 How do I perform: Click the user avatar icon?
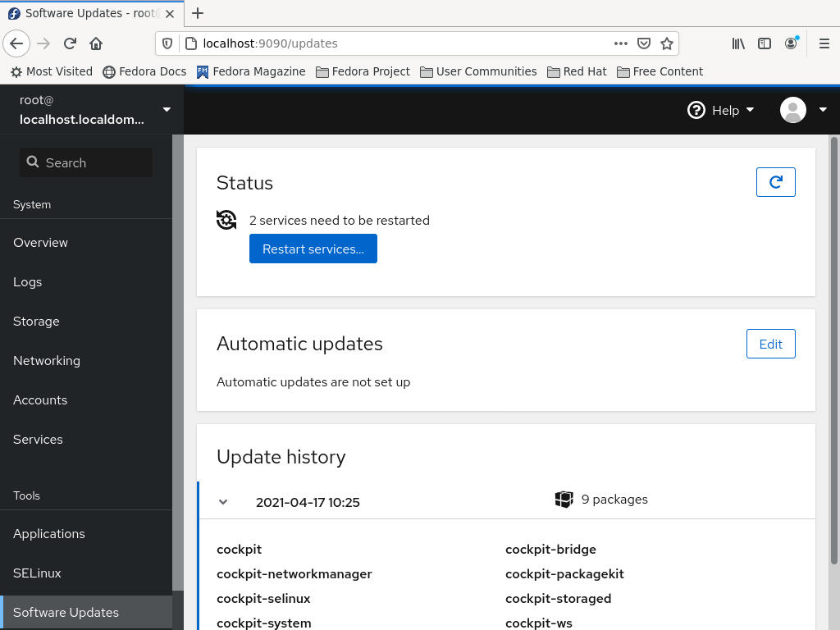[793, 110]
